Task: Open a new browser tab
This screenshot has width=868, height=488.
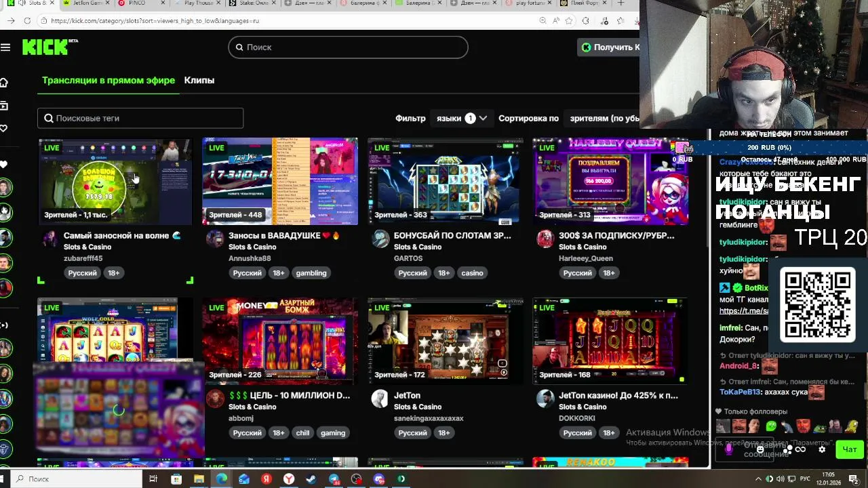Action: [x=620, y=3]
